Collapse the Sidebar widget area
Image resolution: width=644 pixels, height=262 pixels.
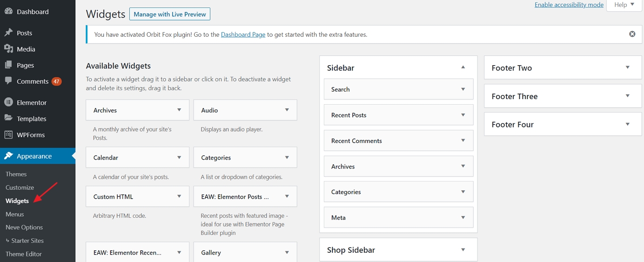(x=463, y=67)
